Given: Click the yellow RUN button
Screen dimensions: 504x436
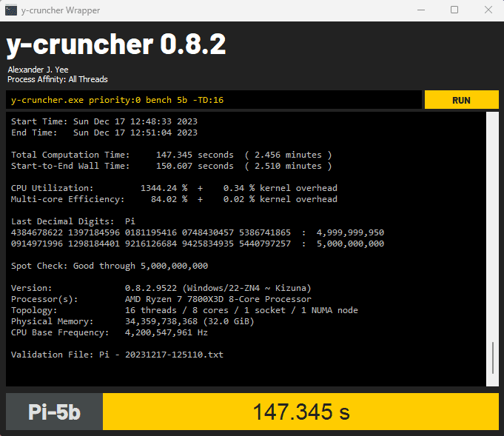Looking at the screenshot, I should click(x=461, y=100).
